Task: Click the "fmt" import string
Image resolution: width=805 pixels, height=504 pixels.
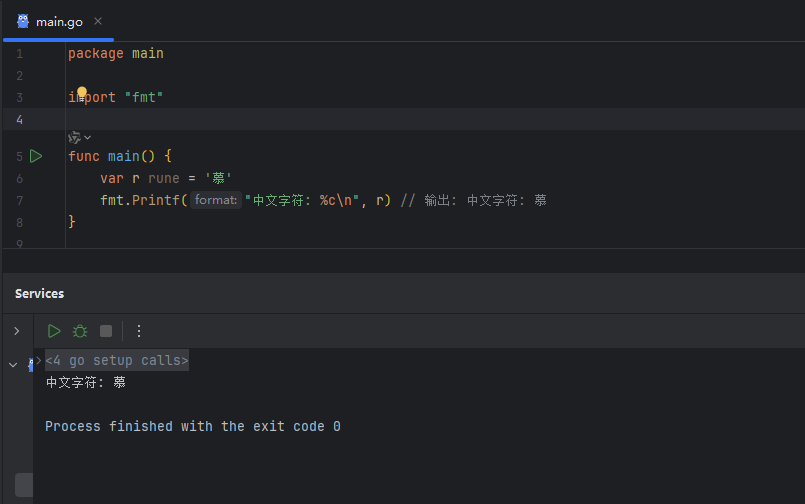Action: [x=143, y=97]
